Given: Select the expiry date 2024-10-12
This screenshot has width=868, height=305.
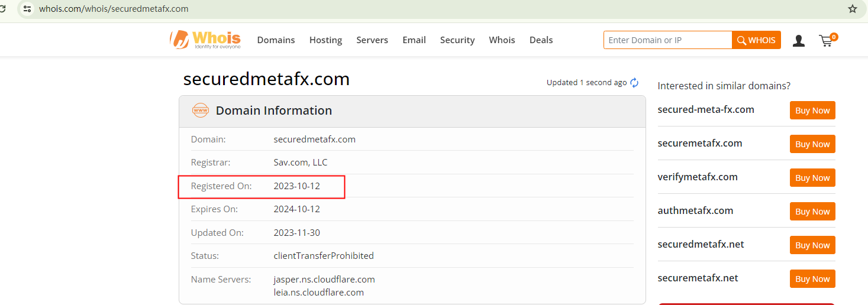Looking at the screenshot, I should [x=296, y=209].
